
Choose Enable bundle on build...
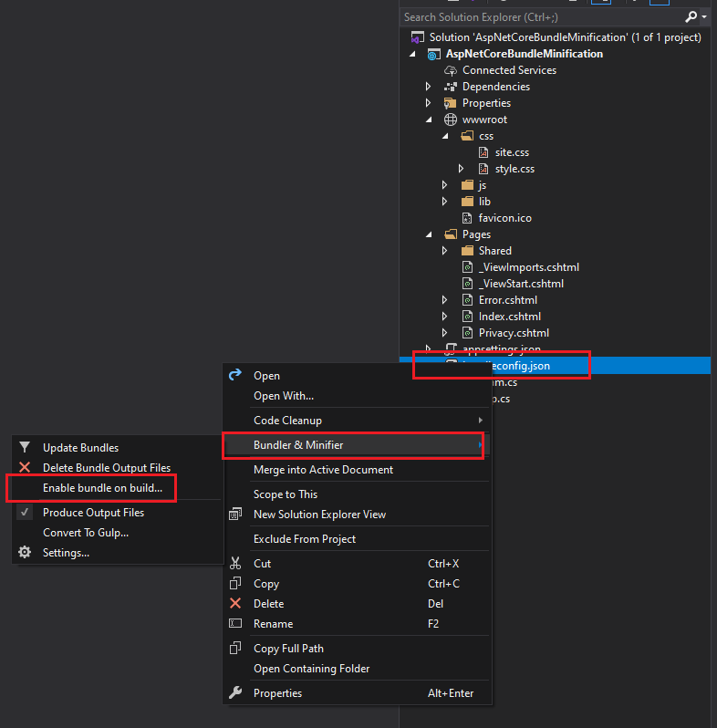(x=118, y=487)
